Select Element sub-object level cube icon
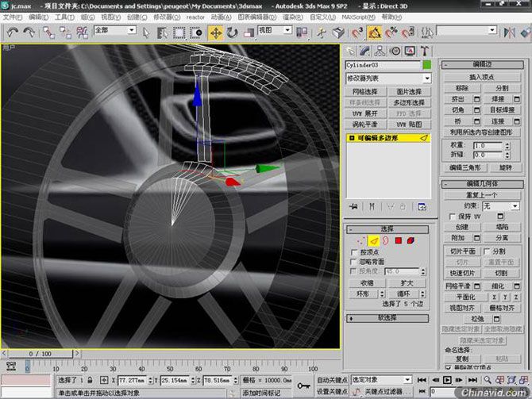The height and width of the screenshot is (399, 532). click(411, 240)
